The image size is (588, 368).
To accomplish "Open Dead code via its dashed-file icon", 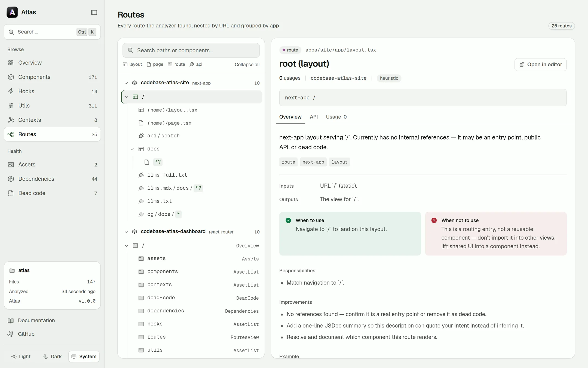I will click(11, 193).
